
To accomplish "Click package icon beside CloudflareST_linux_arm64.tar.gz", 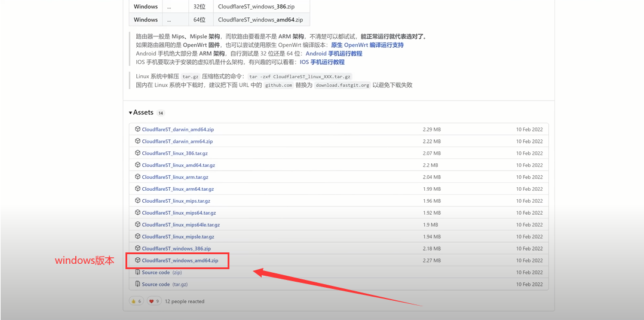I will [137, 189].
